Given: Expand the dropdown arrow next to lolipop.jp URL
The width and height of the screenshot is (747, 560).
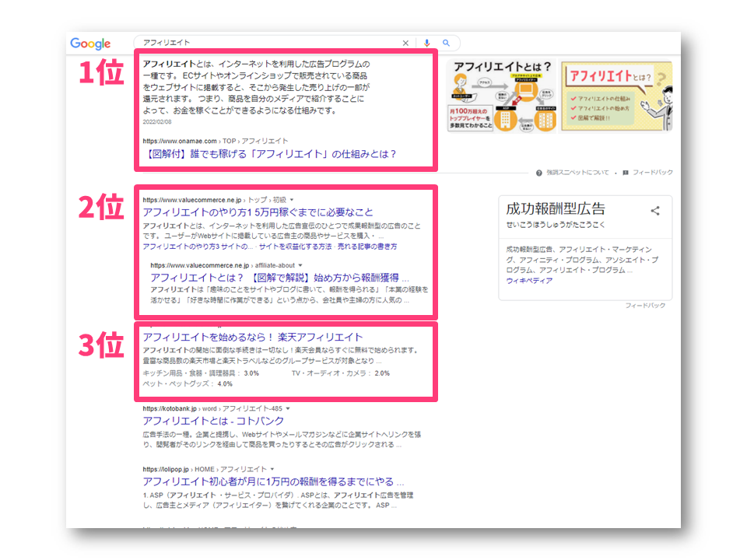Looking at the screenshot, I should [272, 469].
